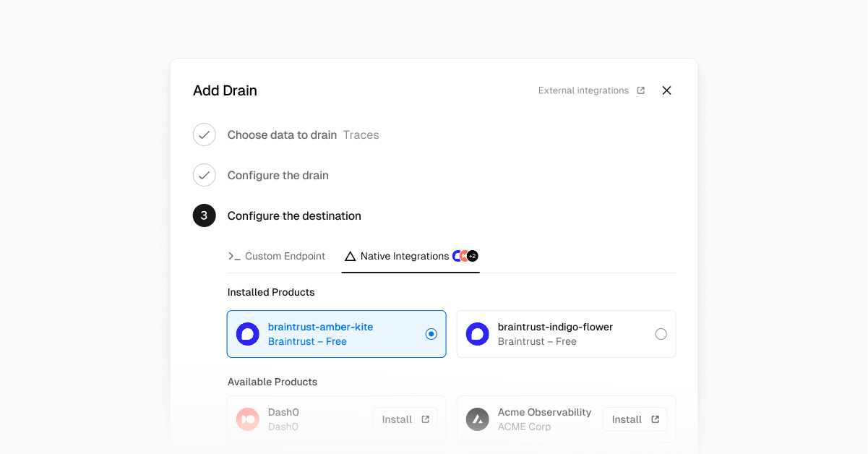Expand the 'Configure the drain' step
This screenshot has width=868, height=454.
click(x=278, y=176)
